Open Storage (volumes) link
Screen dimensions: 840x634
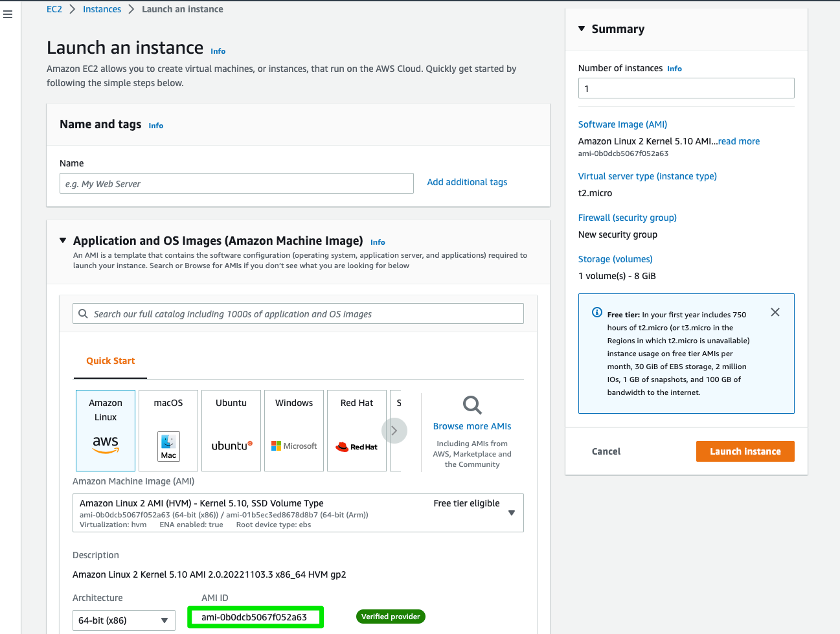tap(615, 259)
